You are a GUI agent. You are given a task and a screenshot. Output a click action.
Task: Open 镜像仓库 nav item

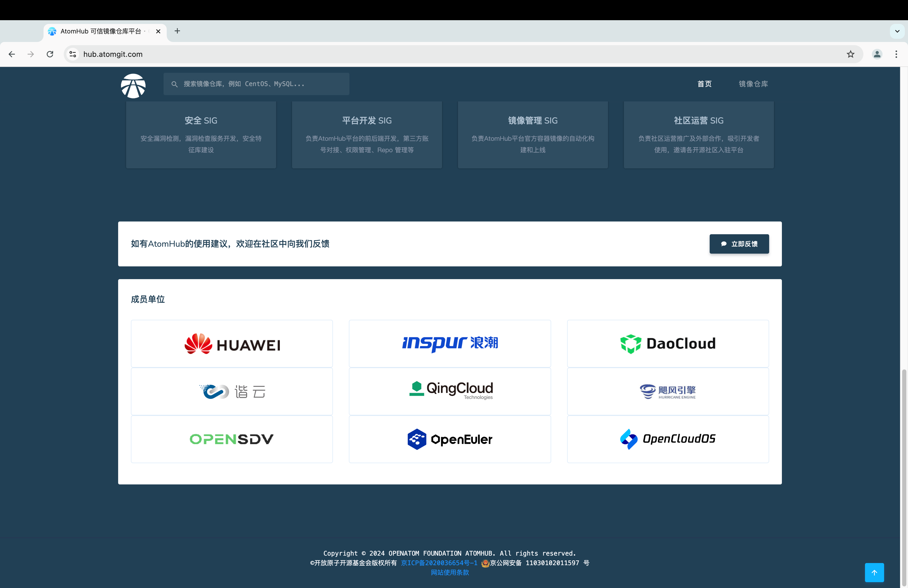coord(753,84)
